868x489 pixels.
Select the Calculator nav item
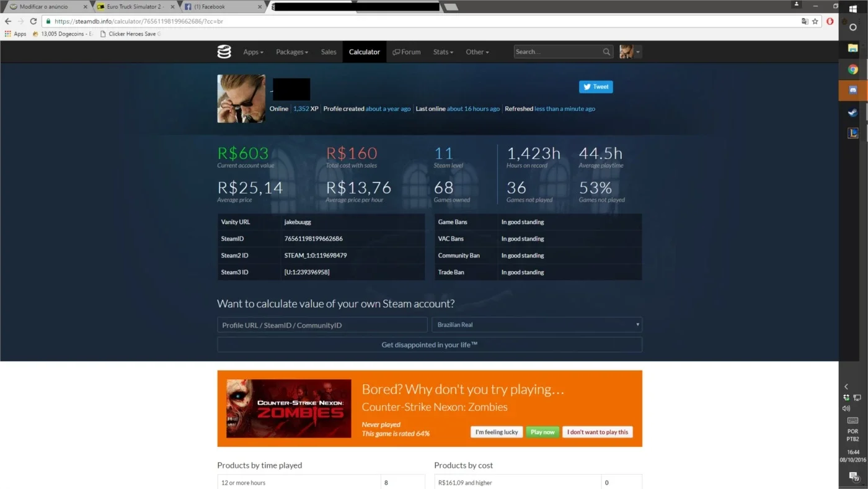point(365,52)
